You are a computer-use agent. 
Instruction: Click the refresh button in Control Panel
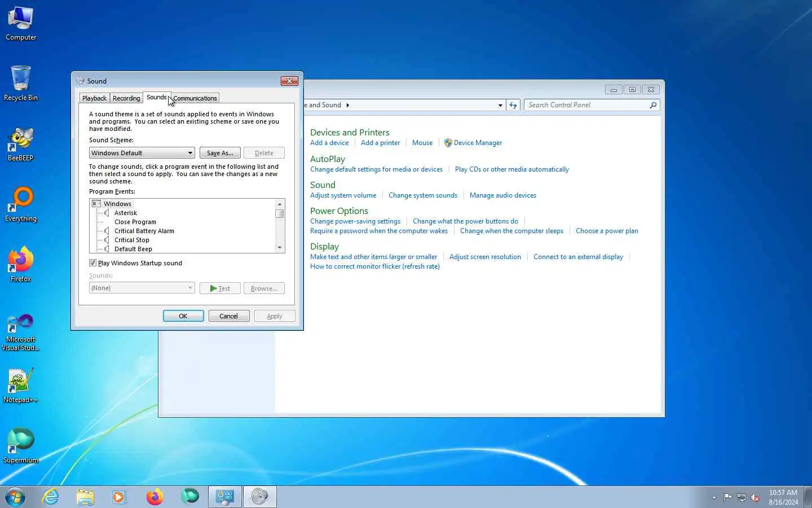coord(513,105)
